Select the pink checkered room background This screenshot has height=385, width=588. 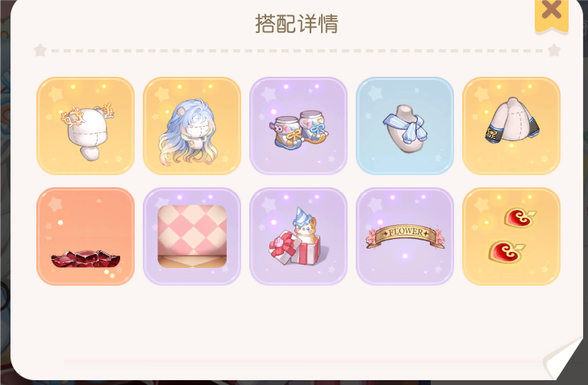192,236
